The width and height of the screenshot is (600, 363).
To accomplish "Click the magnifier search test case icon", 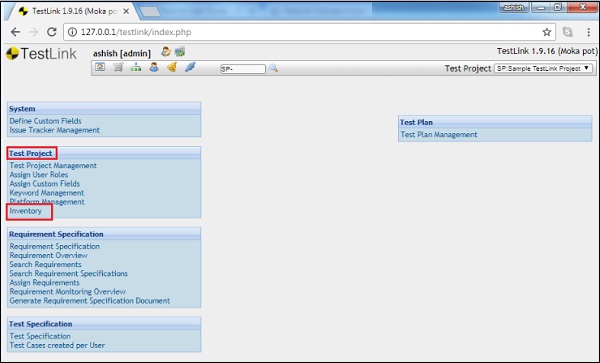I will [273, 68].
